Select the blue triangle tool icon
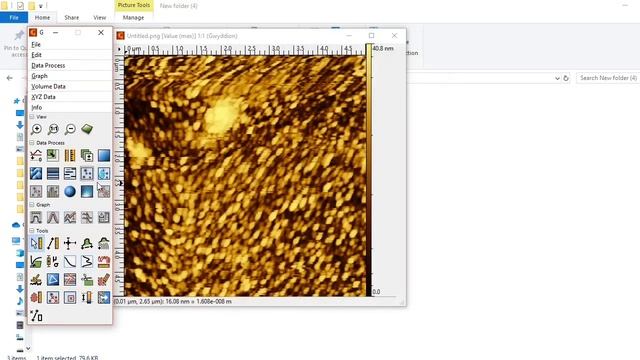The height and width of the screenshot is (360, 640). [53, 280]
